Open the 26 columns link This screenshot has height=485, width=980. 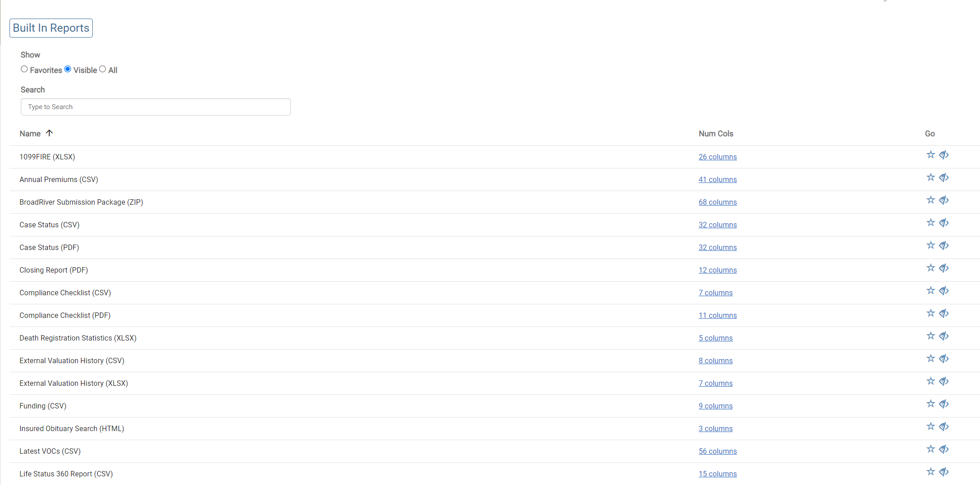point(718,157)
